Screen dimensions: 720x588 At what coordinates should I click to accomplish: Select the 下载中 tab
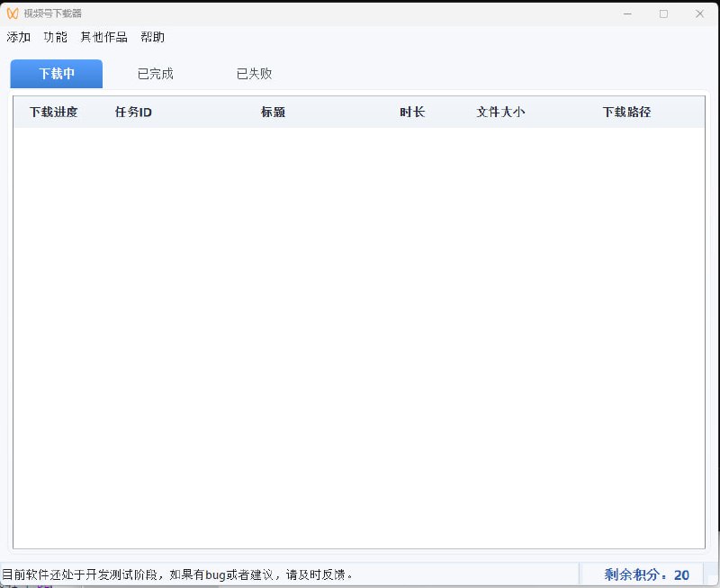coord(55,74)
